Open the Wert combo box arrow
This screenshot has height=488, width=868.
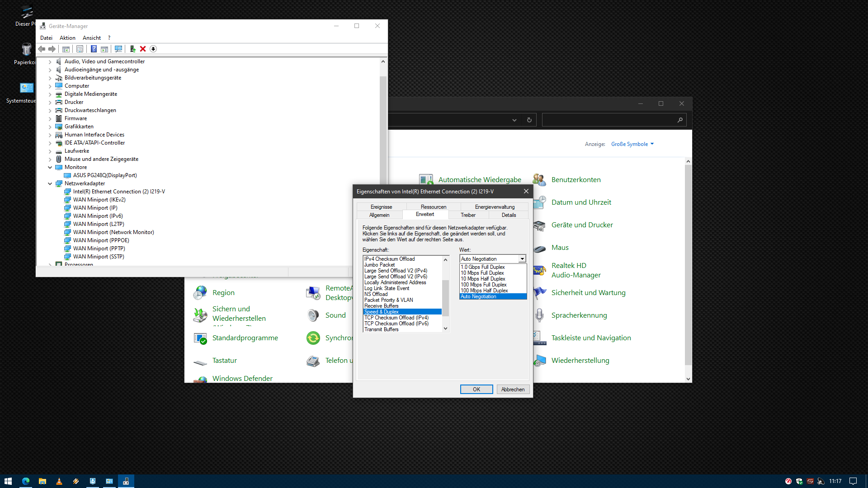coord(522,259)
